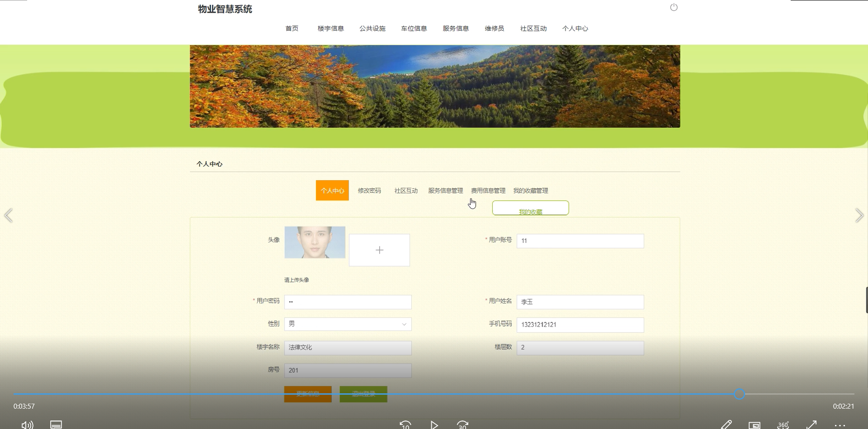This screenshot has width=868, height=429.
Task: Open 社区互动 in the top navigation
Action: coord(533,28)
